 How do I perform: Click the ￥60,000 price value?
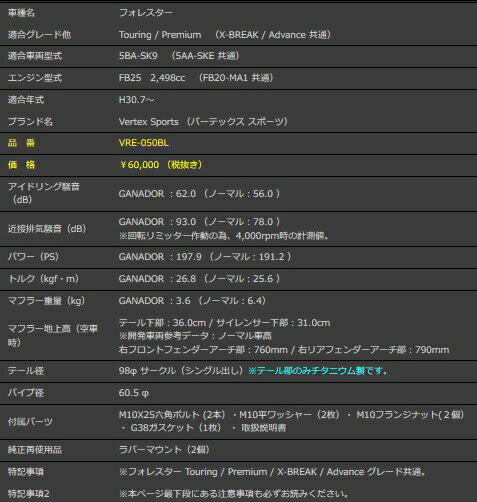160,165
